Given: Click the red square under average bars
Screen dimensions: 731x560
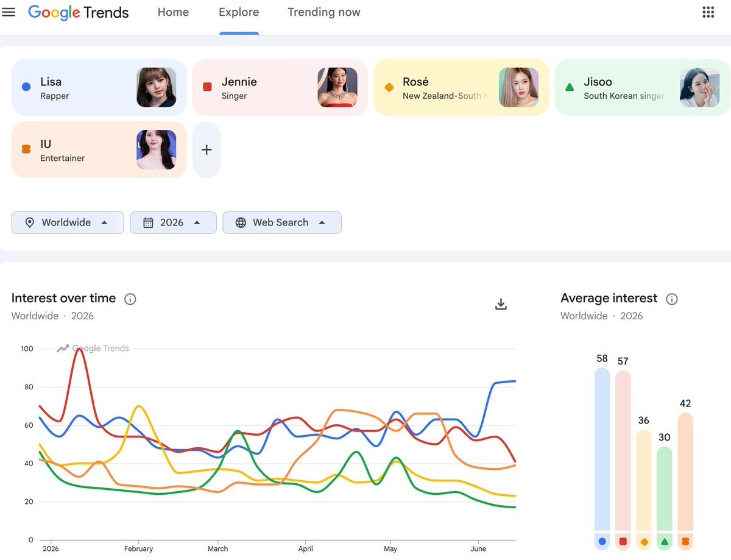Looking at the screenshot, I should (x=623, y=541).
